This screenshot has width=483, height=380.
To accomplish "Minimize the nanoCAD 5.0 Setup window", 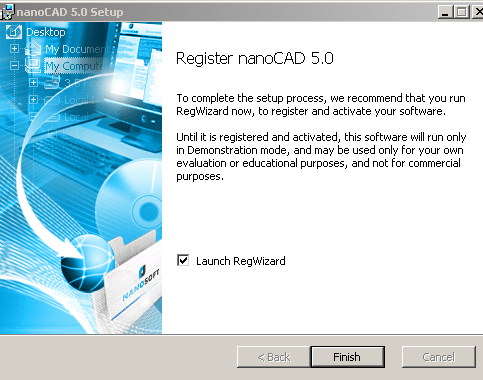I will [445, 12].
